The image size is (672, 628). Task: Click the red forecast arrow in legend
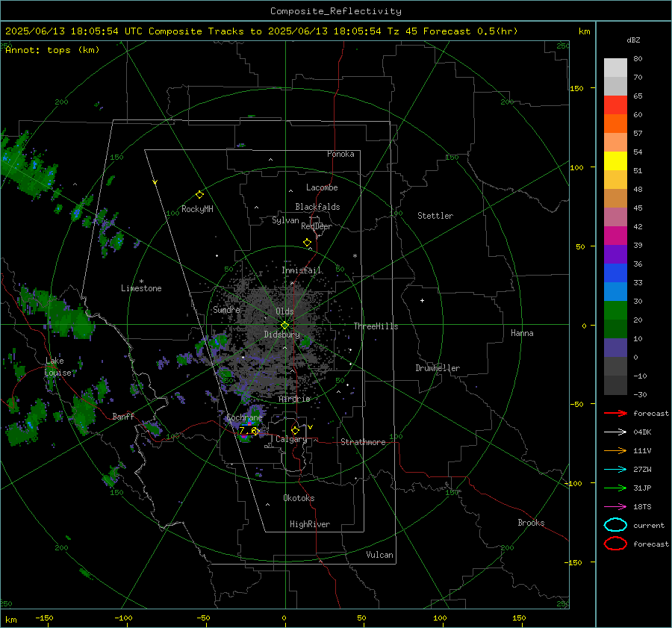[x=615, y=413]
